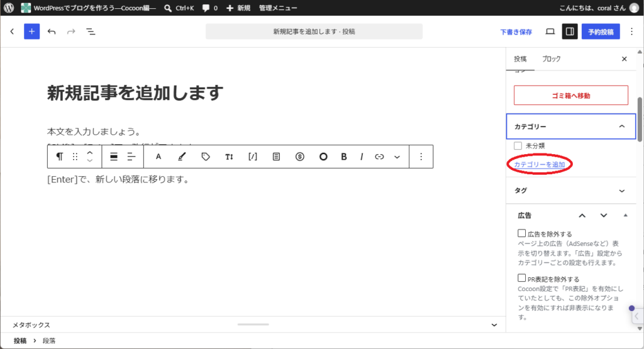Click 下書き保存 to save draft

pyautogui.click(x=516, y=31)
